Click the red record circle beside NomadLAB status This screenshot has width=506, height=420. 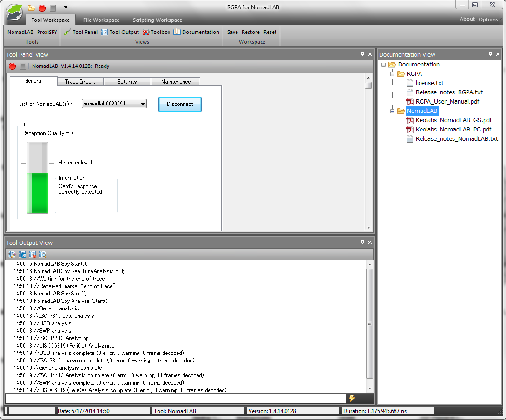[x=12, y=66]
